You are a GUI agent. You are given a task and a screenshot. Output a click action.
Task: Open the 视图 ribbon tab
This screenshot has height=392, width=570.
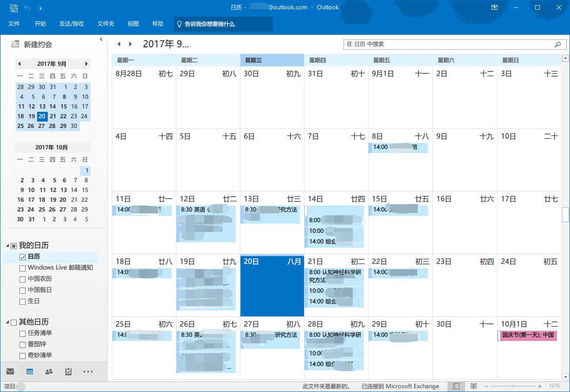(x=133, y=24)
